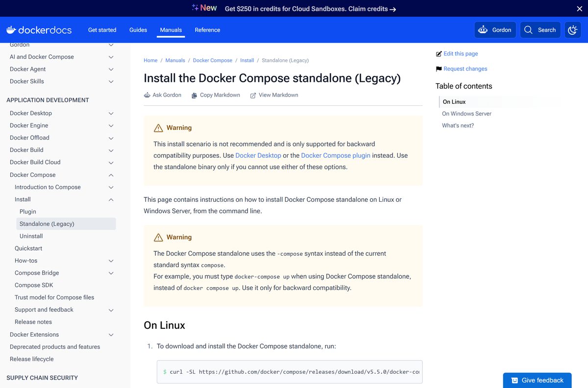Expand Docker Build Cloud chevron
Viewport: 588px width, 388px height.
(111, 163)
